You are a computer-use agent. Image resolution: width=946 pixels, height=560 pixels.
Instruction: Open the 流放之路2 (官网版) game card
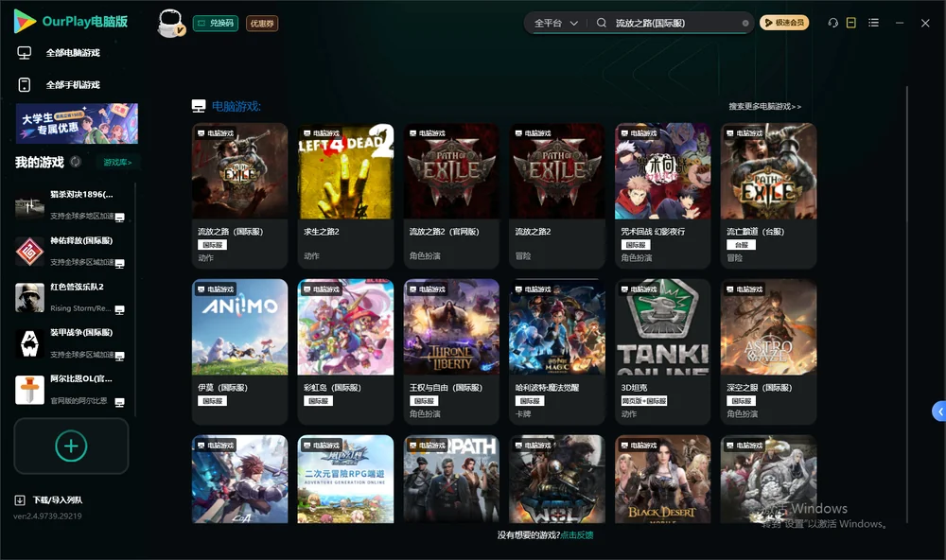(451, 196)
